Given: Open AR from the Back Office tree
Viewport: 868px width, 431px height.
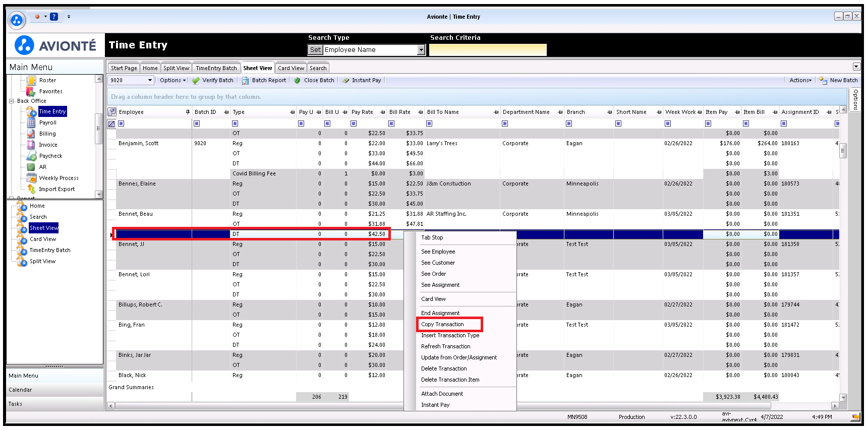Looking at the screenshot, I should click(x=42, y=167).
